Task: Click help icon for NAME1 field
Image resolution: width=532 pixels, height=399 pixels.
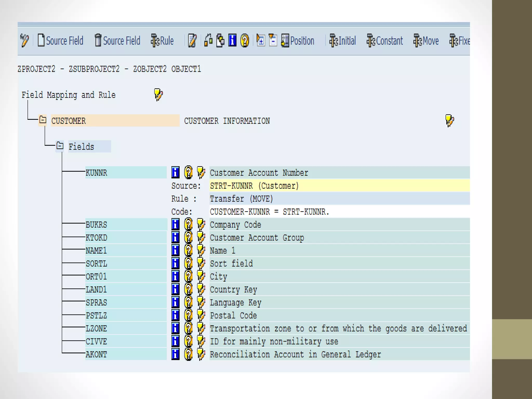Action: tap(188, 250)
